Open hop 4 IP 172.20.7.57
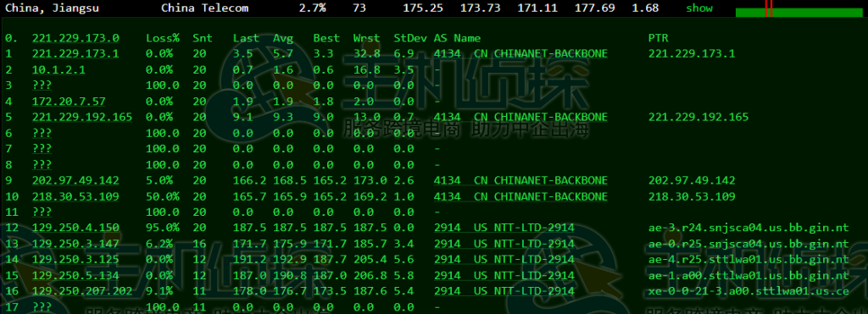This screenshot has height=314, width=868. tap(69, 102)
